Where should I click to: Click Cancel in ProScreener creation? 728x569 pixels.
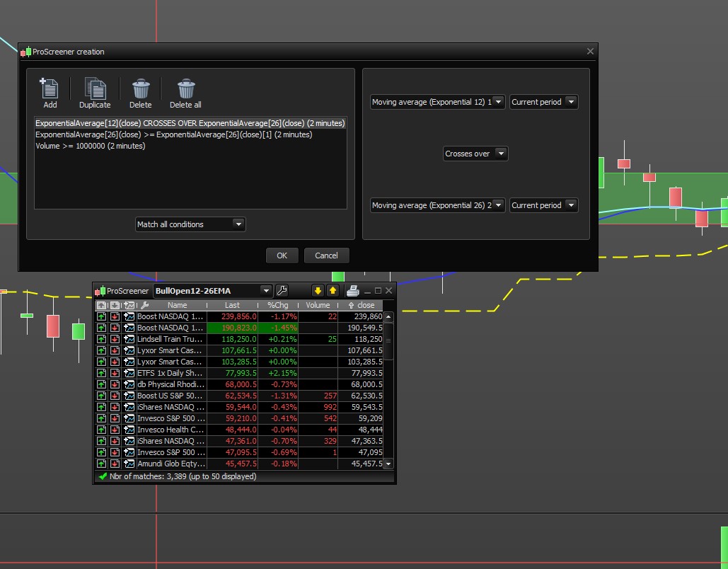[326, 255]
